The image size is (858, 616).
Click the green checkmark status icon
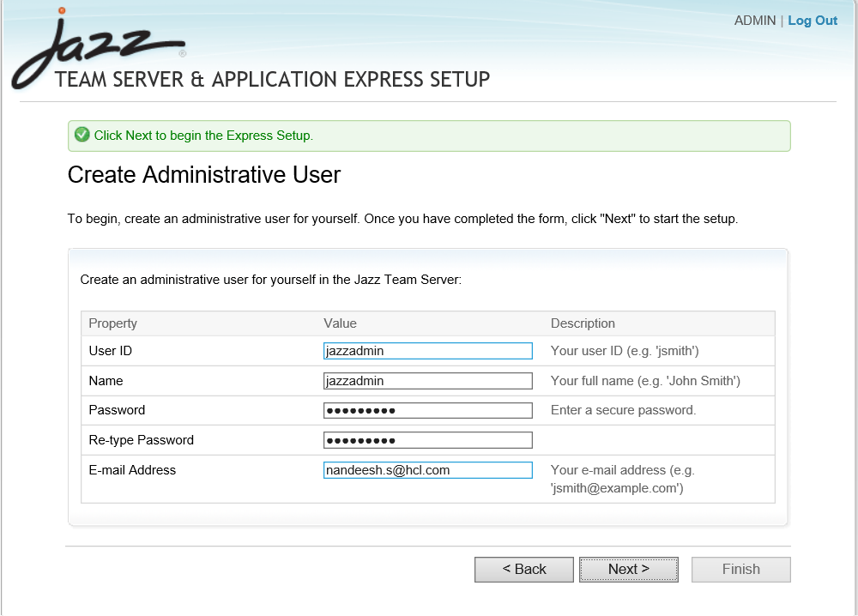click(82, 135)
